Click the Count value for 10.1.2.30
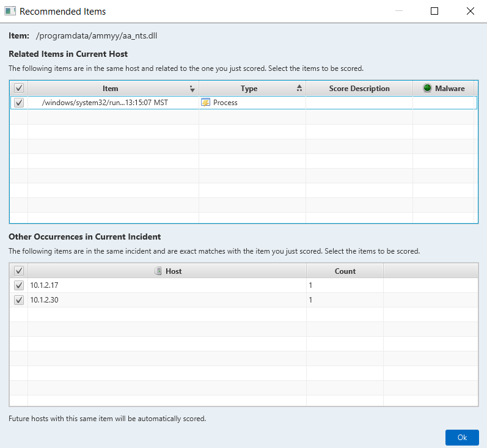 (310, 300)
